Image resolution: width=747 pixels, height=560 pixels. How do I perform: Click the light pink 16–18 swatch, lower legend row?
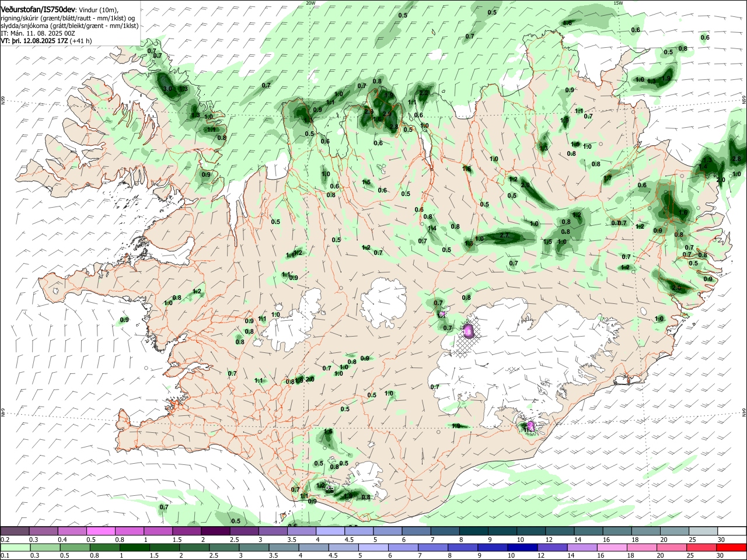(612, 548)
